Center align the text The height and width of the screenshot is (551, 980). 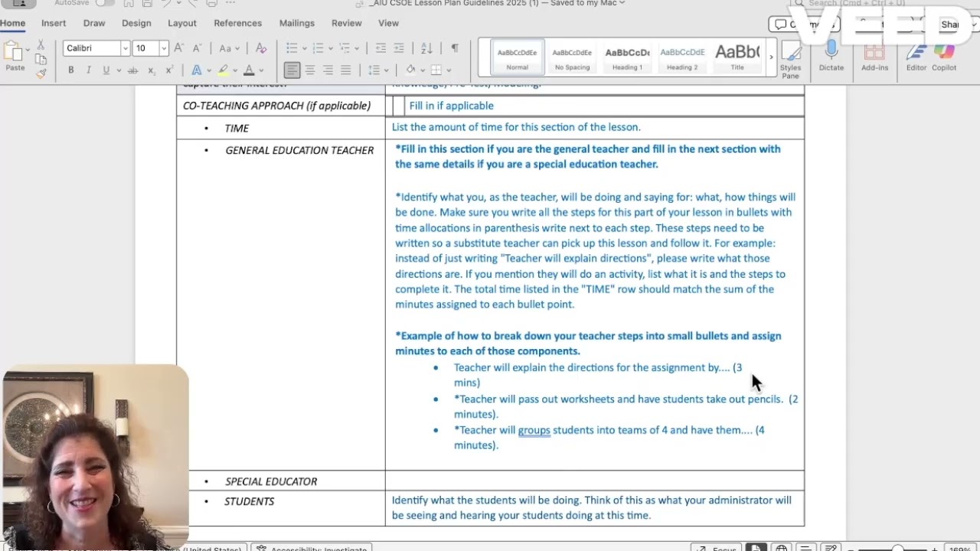click(x=310, y=70)
